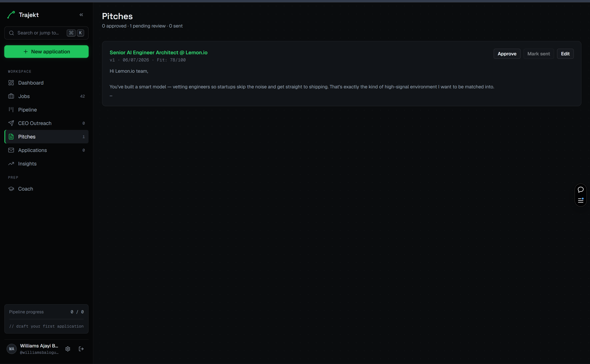This screenshot has width=590, height=364.
Task: Click the Jobs briefcase icon
Action: point(11,96)
